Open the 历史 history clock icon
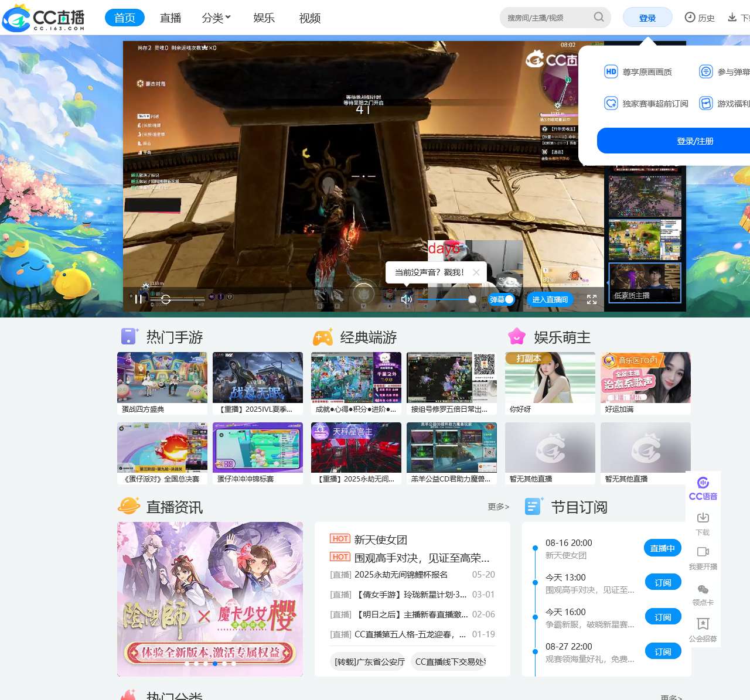 690,18
